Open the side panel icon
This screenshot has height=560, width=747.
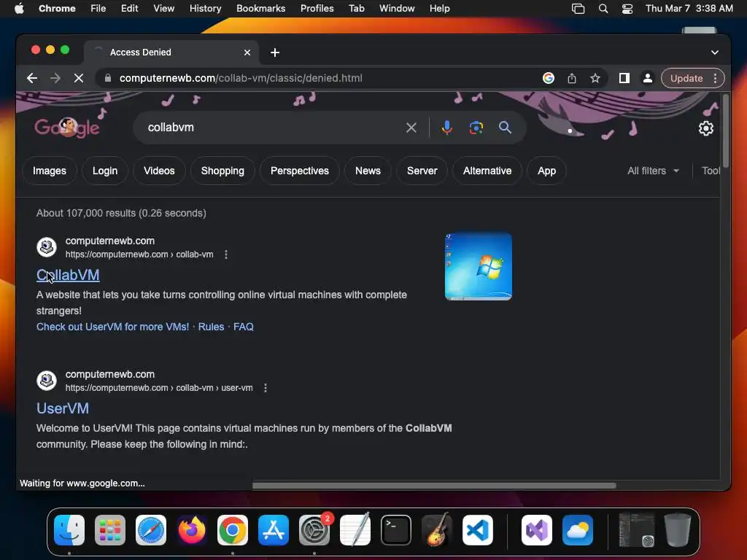624,78
